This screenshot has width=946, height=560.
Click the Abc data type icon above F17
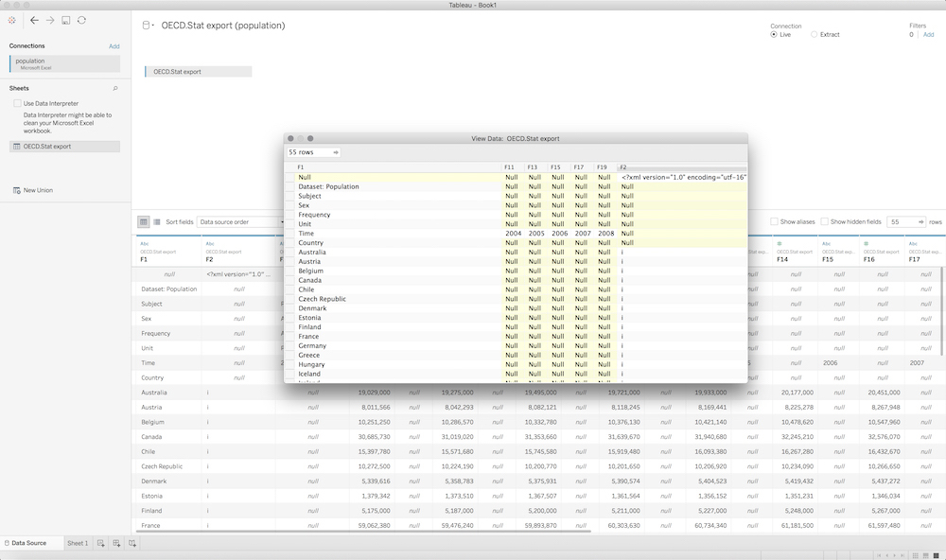(913, 244)
